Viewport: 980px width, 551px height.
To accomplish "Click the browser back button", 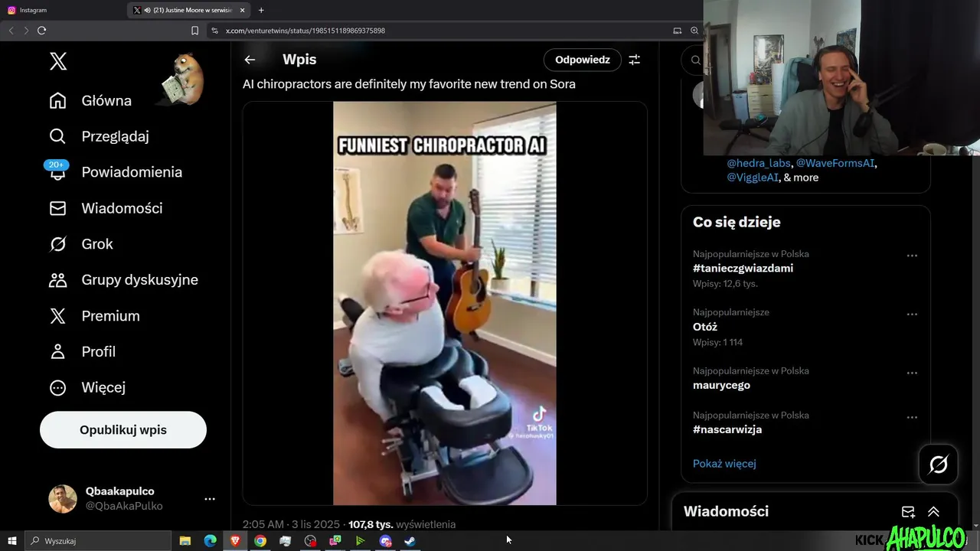I will coord(11,31).
